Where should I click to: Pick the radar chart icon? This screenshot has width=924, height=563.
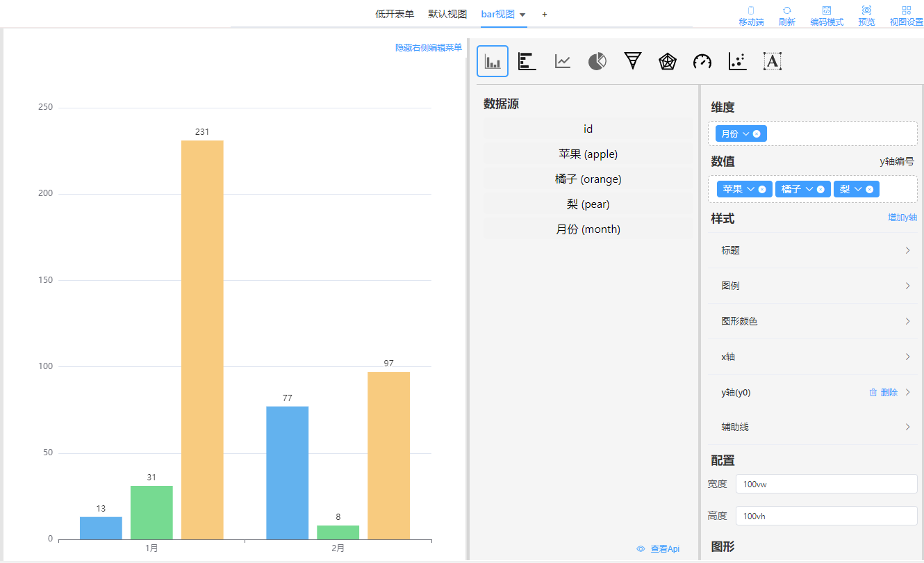tap(668, 61)
